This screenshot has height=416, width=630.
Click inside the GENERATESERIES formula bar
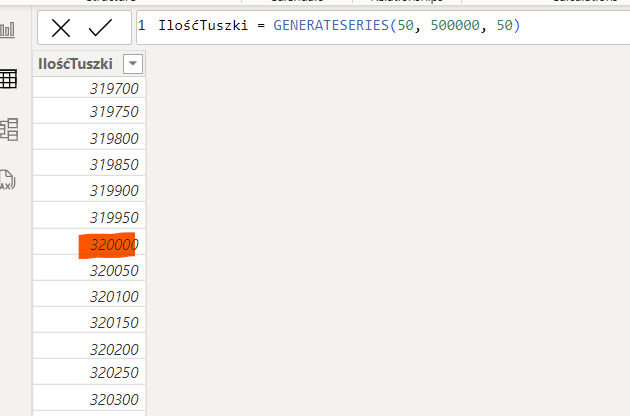point(383,26)
